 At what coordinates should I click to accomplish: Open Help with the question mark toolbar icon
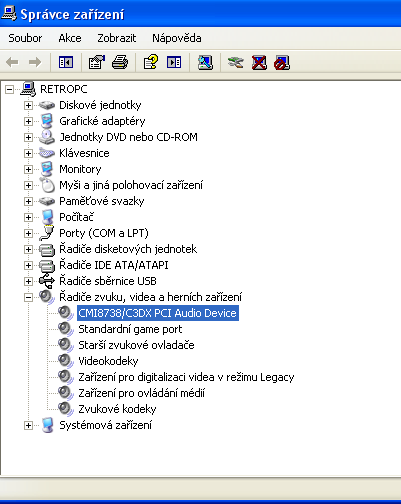[151, 62]
